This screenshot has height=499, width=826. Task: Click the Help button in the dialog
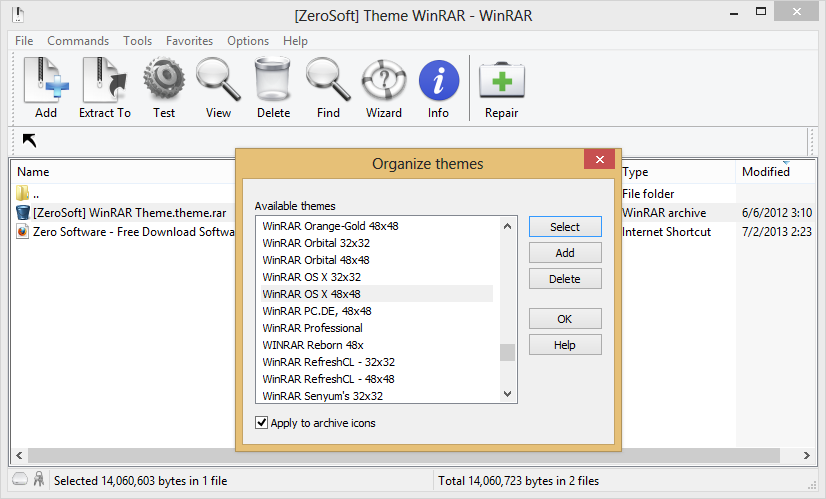[565, 345]
